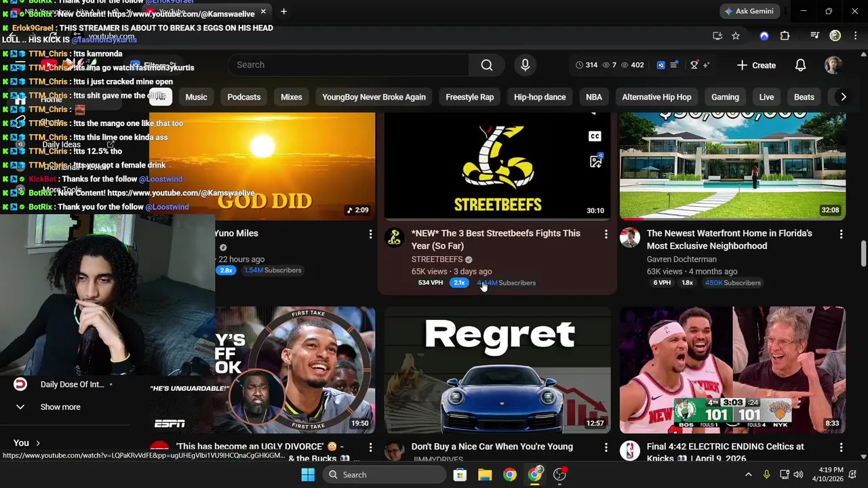Open options for Waterfront Home video
The width and height of the screenshot is (868, 488).
[x=841, y=234]
